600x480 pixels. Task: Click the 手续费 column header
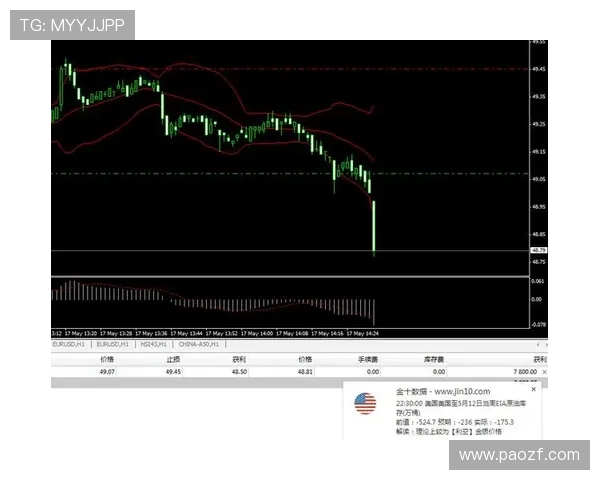[x=370, y=358]
